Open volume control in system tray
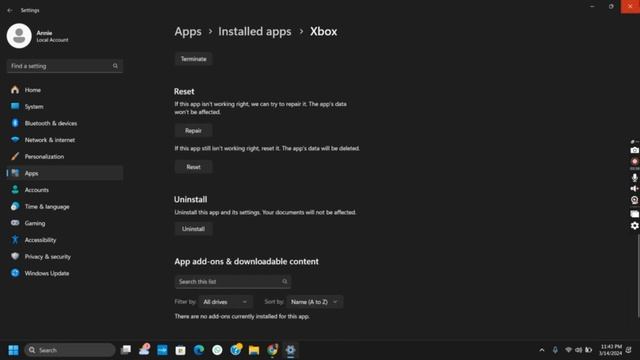 point(578,350)
